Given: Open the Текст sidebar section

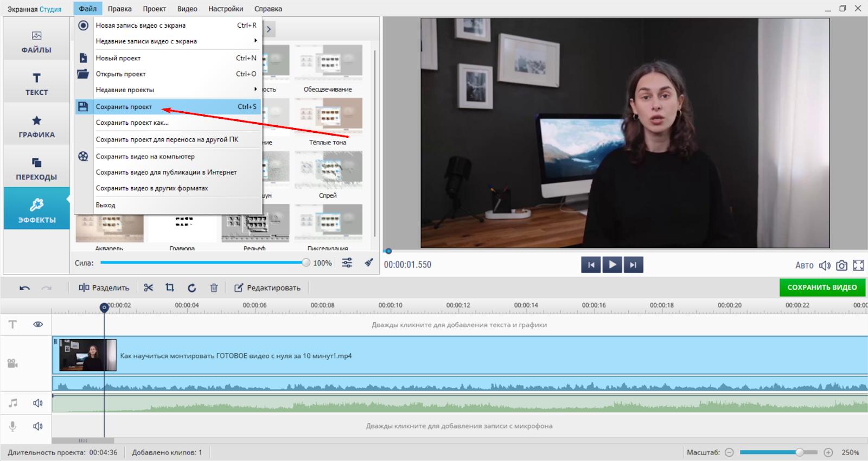Looking at the screenshot, I should click(36, 84).
